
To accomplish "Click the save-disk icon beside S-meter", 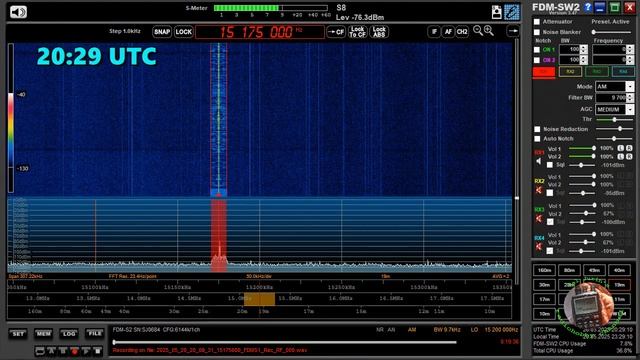I will click(x=496, y=12).
